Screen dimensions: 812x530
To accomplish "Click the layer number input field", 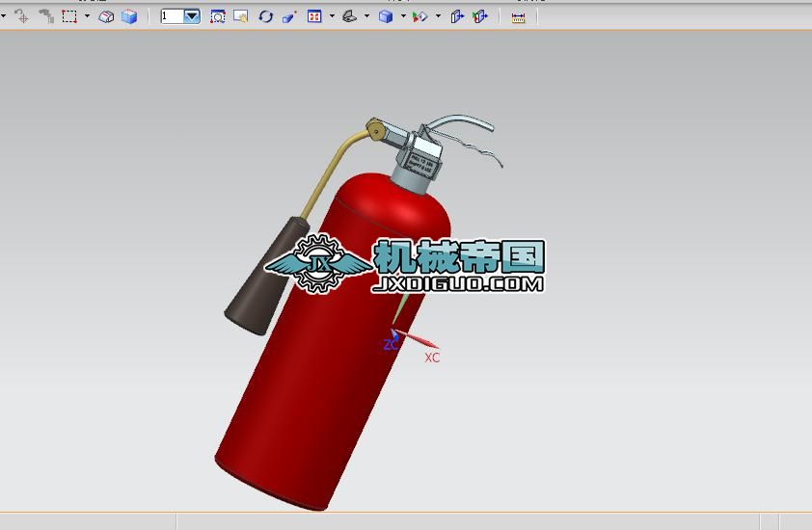I will coord(173,16).
